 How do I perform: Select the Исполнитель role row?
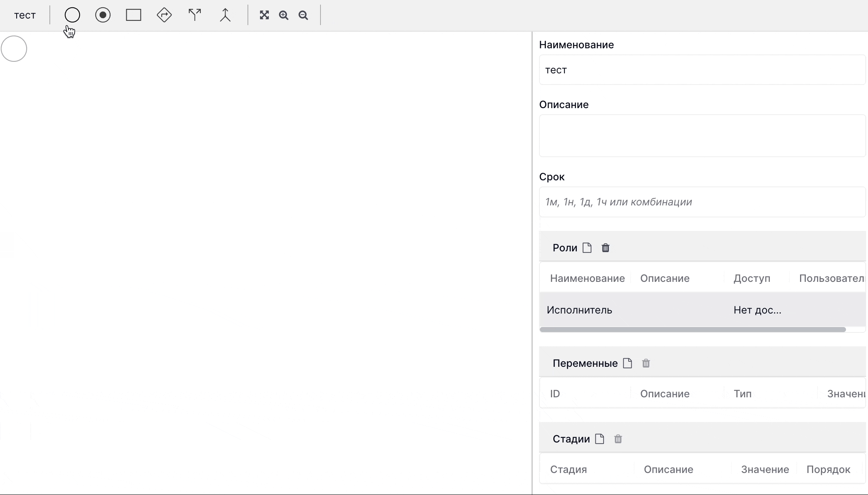pos(580,310)
